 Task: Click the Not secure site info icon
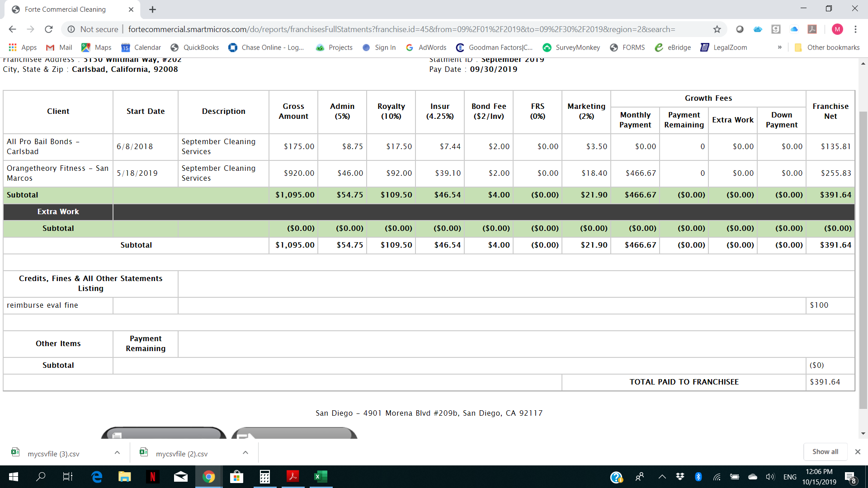pos(71,29)
